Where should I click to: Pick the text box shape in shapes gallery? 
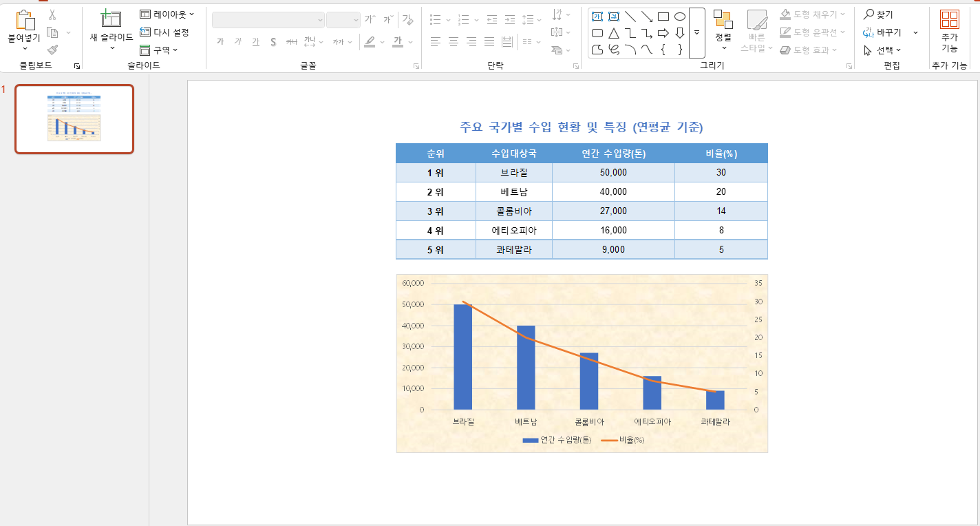click(x=597, y=16)
